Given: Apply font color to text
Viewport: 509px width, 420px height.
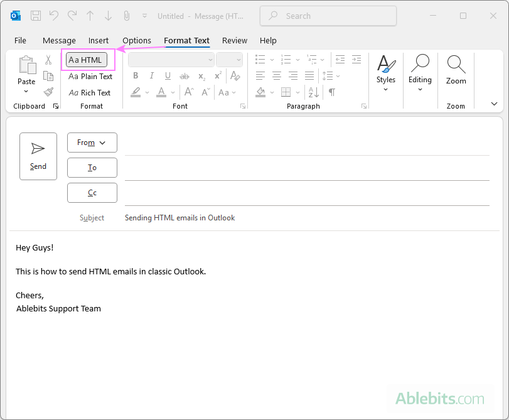Looking at the screenshot, I should [161, 92].
